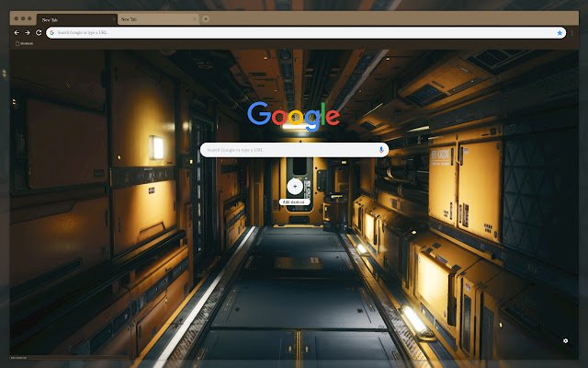Bookmark this page with the star icon

click(560, 33)
